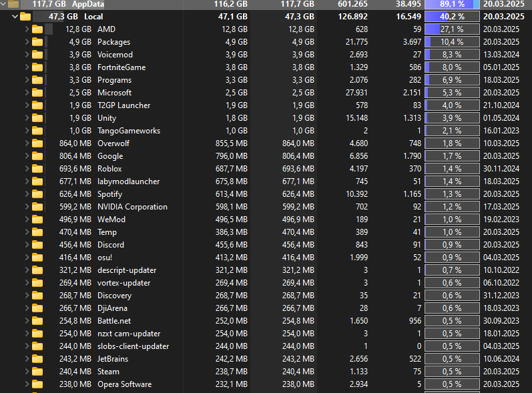
Task: Click the Opera Software folder icon
Action: tap(37, 384)
